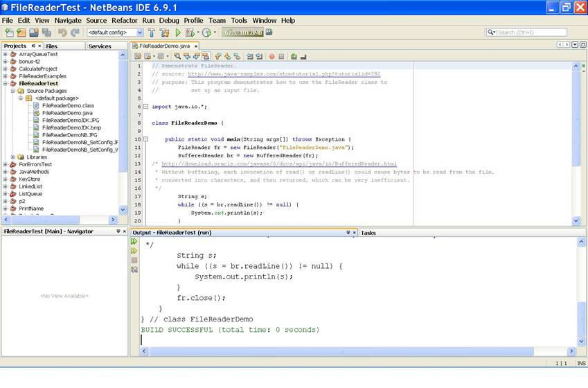Run the main project with green arrow
Viewport: 588px width, 388px height.
pyautogui.click(x=178, y=33)
